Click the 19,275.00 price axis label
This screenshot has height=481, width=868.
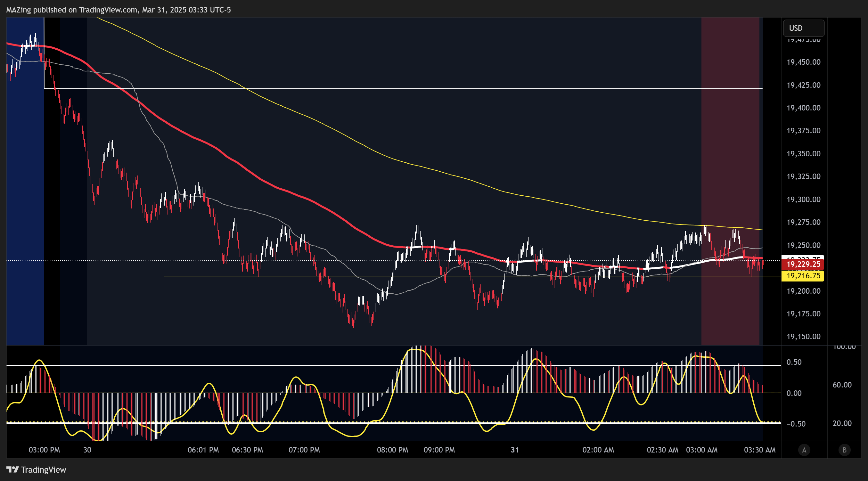coord(803,222)
